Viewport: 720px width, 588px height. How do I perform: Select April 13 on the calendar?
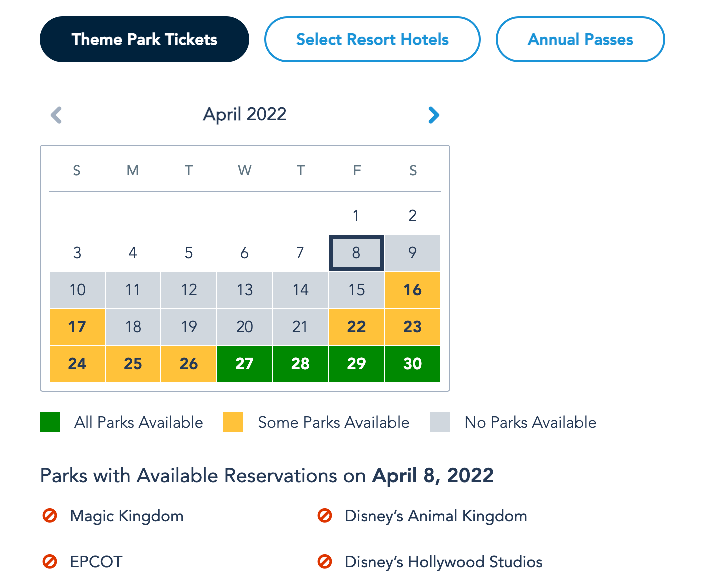(245, 290)
